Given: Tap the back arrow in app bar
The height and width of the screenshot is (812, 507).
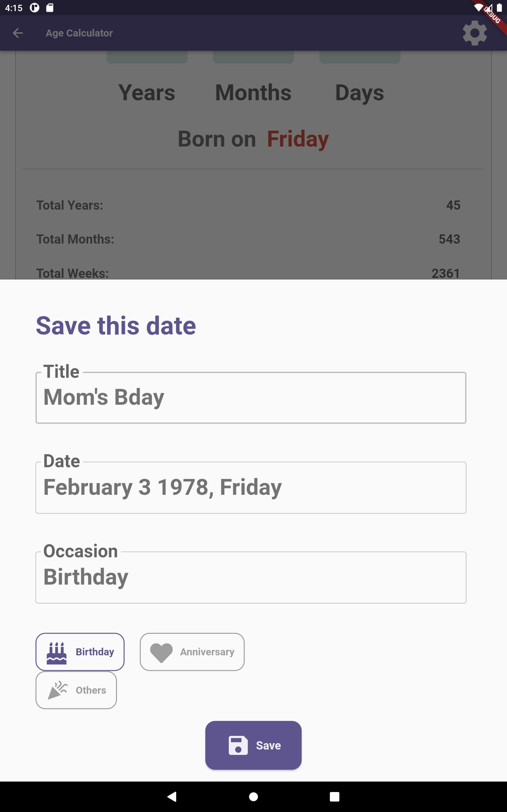Looking at the screenshot, I should click(x=18, y=33).
